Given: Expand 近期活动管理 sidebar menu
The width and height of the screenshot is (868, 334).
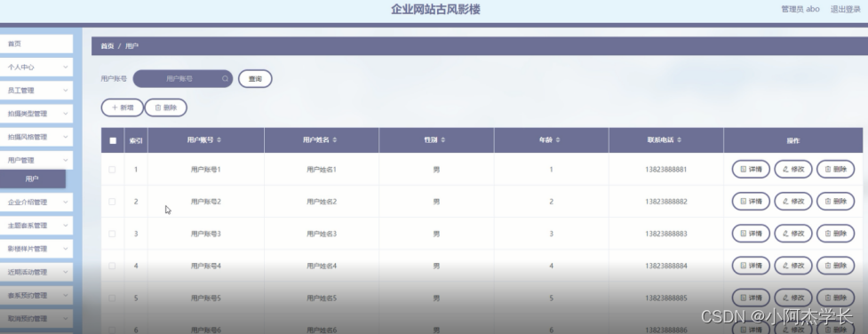Looking at the screenshot, I should click(x=36, y=272).
